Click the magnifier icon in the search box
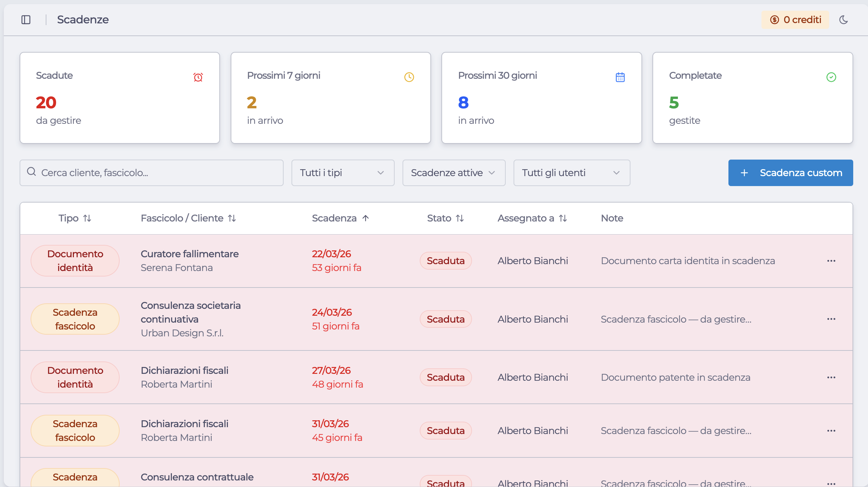This screenshot has height=487, width=868. 31,172
